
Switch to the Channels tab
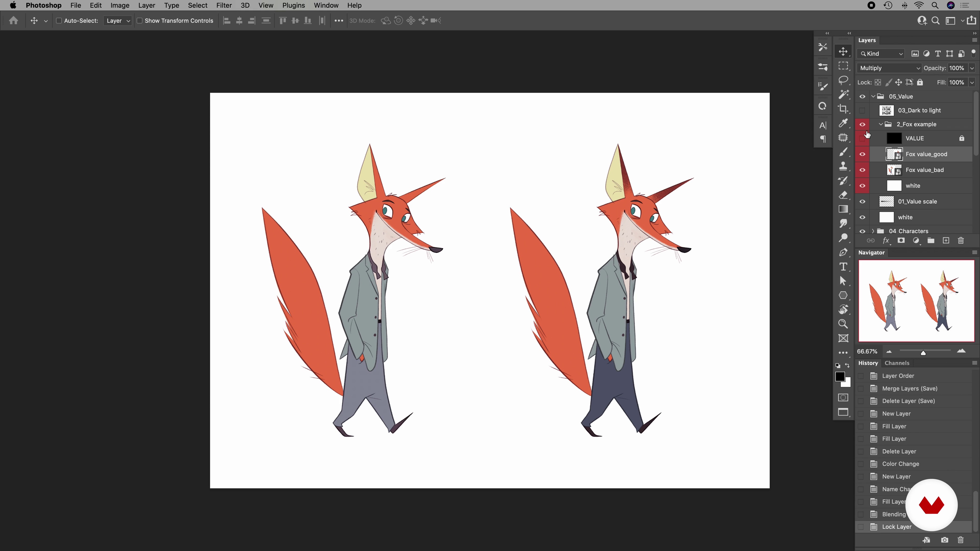click(x=897, y=363)
